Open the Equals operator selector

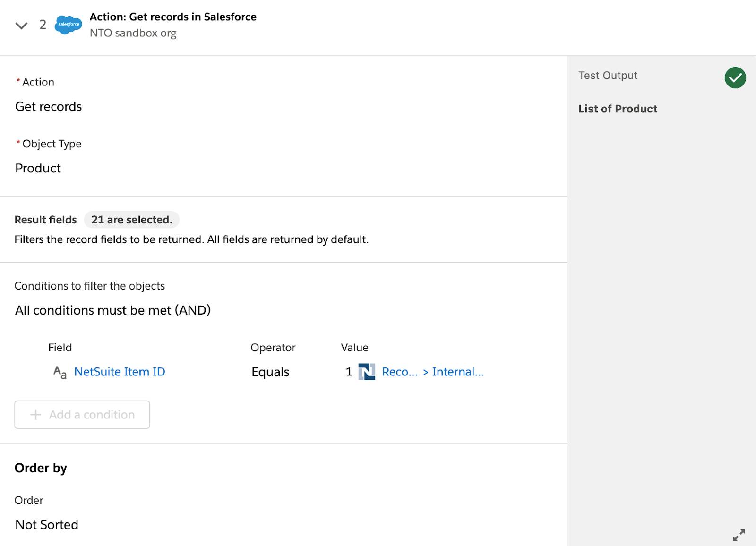270,372
